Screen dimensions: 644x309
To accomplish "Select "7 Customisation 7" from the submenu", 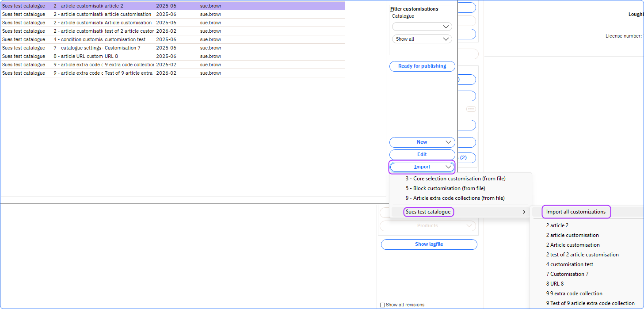I will [567, 274].
